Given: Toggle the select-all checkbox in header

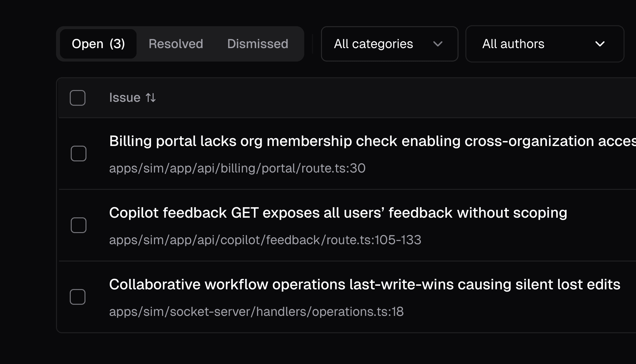Looking at the screenshot, I should coord(78,98).
